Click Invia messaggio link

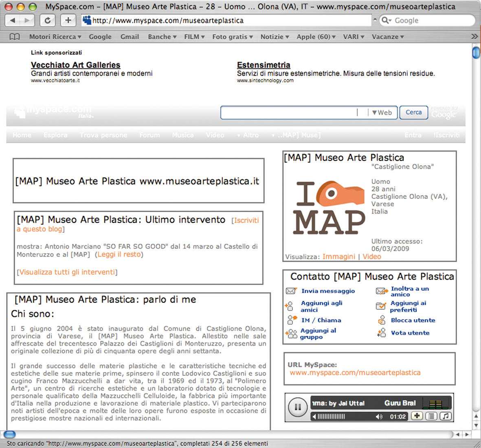[328, 291]
